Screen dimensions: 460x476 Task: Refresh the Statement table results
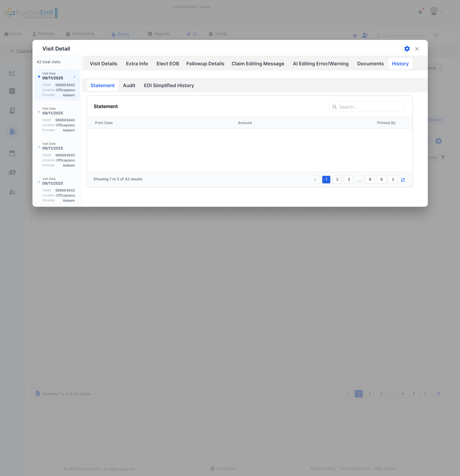coord(403,180)
